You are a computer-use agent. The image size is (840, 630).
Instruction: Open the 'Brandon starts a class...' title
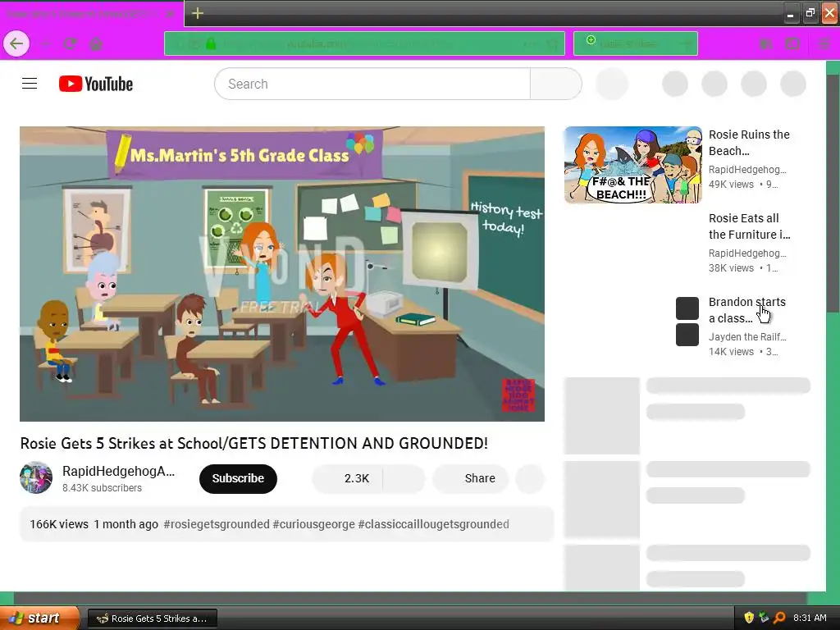click(x=746, y=309)
